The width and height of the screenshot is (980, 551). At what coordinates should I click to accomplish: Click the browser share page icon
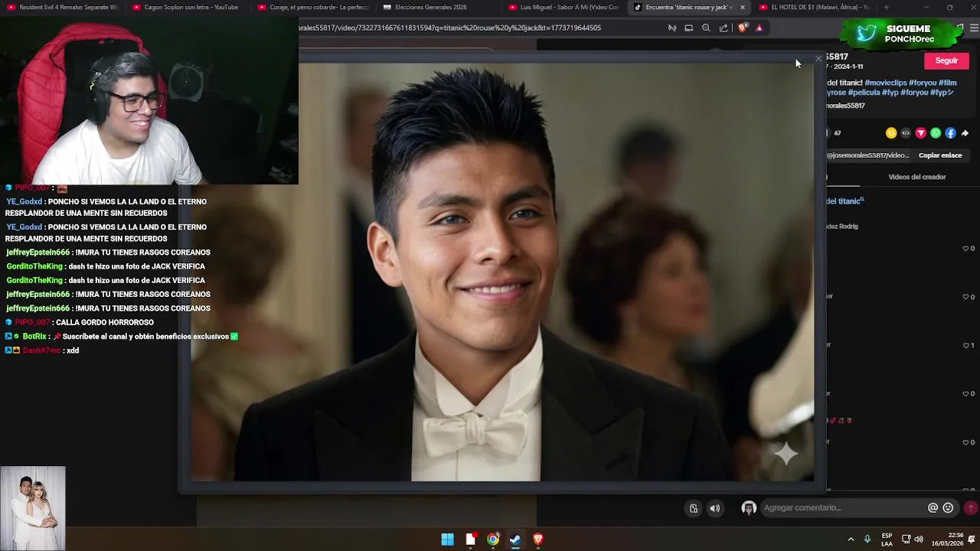pyautogui.click(x=724, y=28)
